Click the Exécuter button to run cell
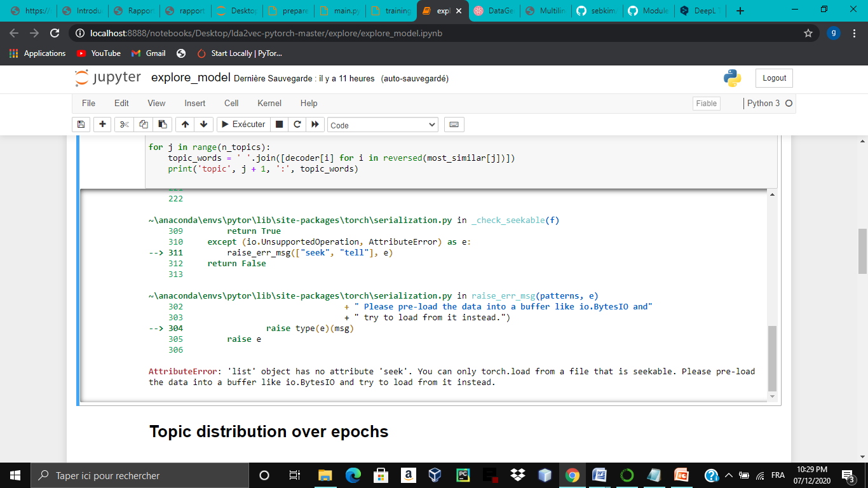Screen dimensions: 868x488 point(242,124)
